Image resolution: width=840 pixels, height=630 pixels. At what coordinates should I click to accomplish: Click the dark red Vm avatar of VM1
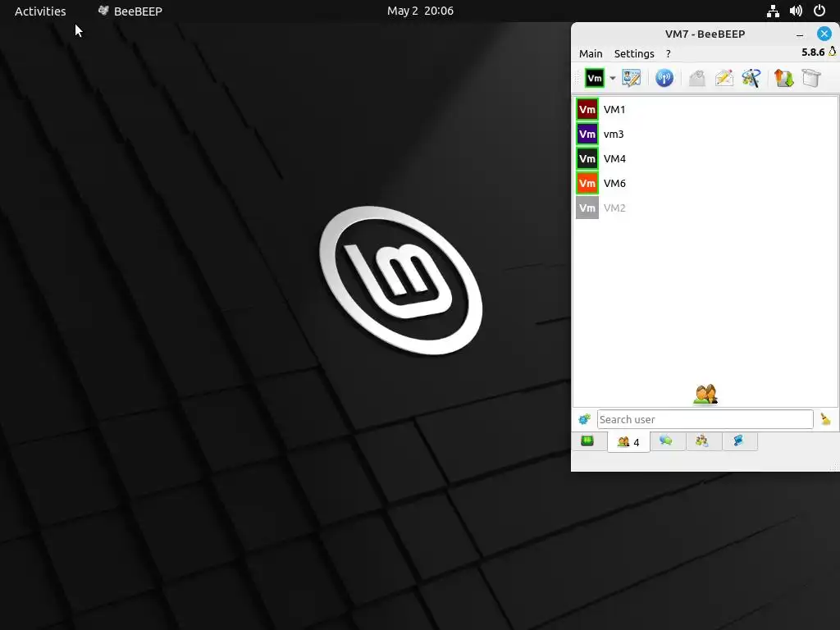[587, 109]
